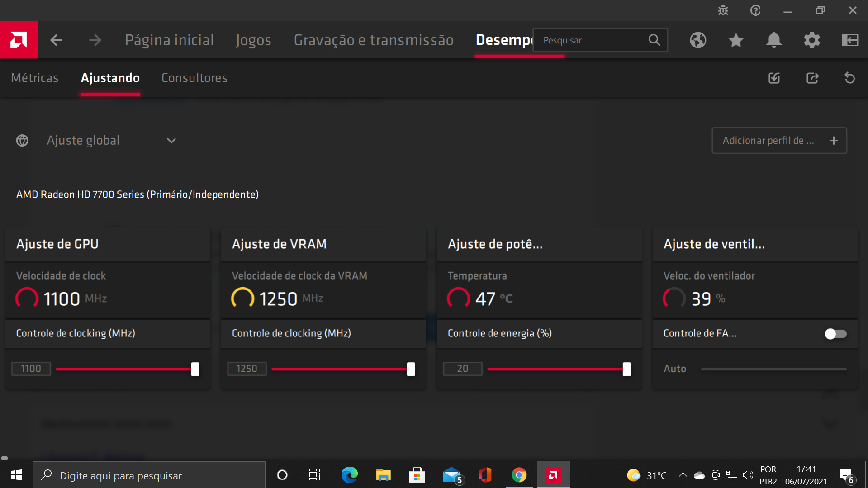The height and width of the screenshot is (488, 868).
Task: Open Google Chrome from taskbar
Action: click(x=519, y=475)
